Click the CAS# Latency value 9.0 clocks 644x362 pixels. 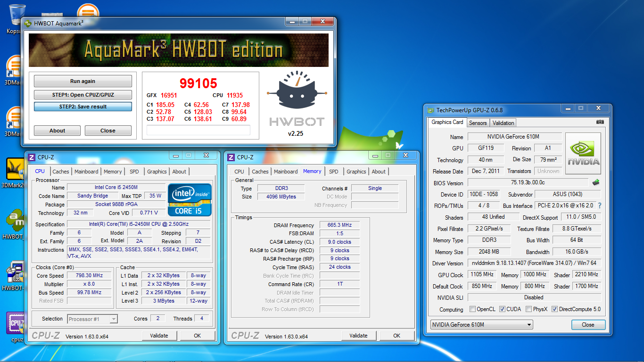tap(339, 242)
